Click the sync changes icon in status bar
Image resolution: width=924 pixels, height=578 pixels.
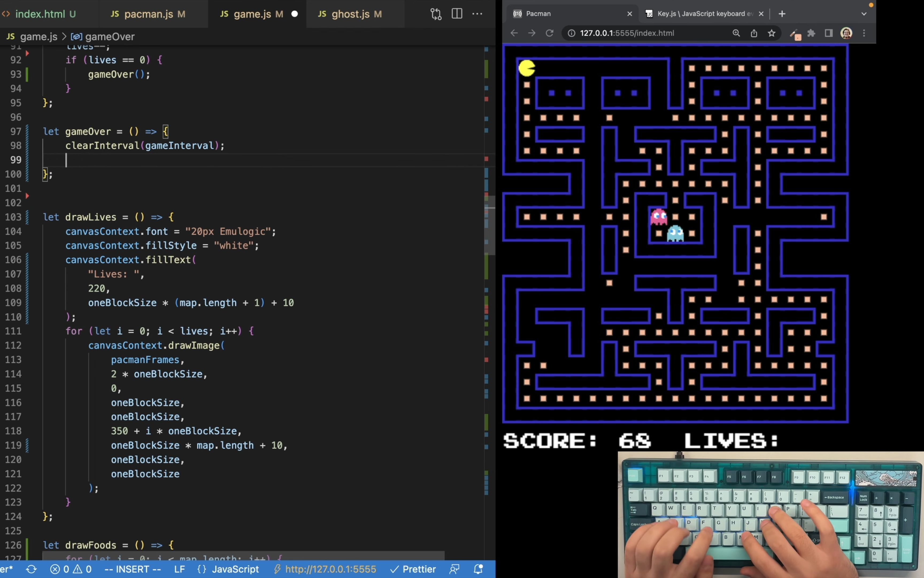31,569
